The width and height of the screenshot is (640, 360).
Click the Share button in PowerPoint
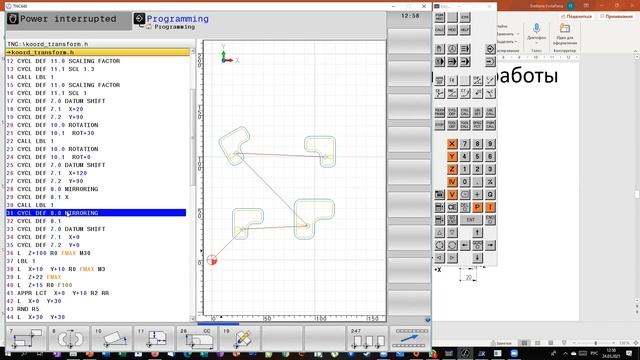(x=576, y=16)
